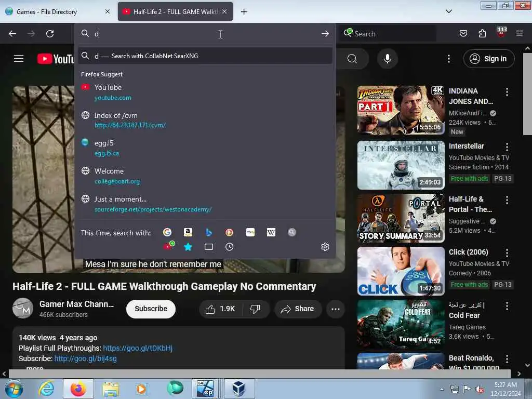Click the volume icon in system tray
Screen dimensions: 532x399
[x=480, y=390]
